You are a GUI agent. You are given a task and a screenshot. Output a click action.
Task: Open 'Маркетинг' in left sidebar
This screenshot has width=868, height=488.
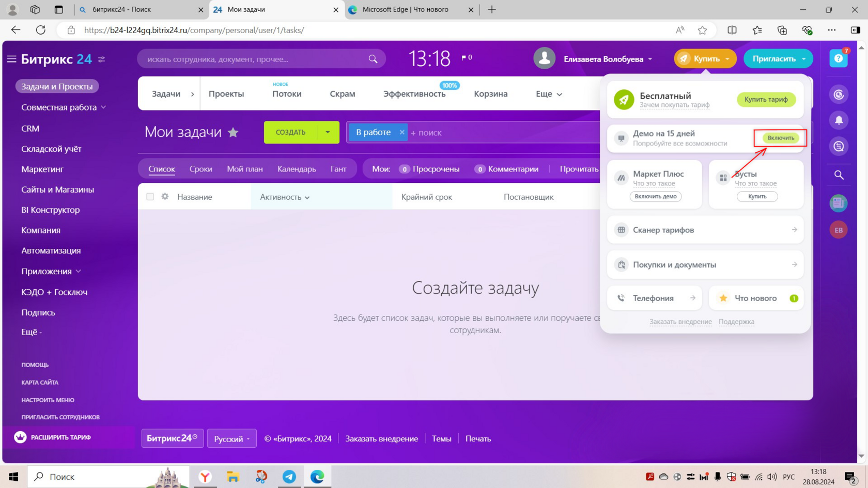point(42,169)
